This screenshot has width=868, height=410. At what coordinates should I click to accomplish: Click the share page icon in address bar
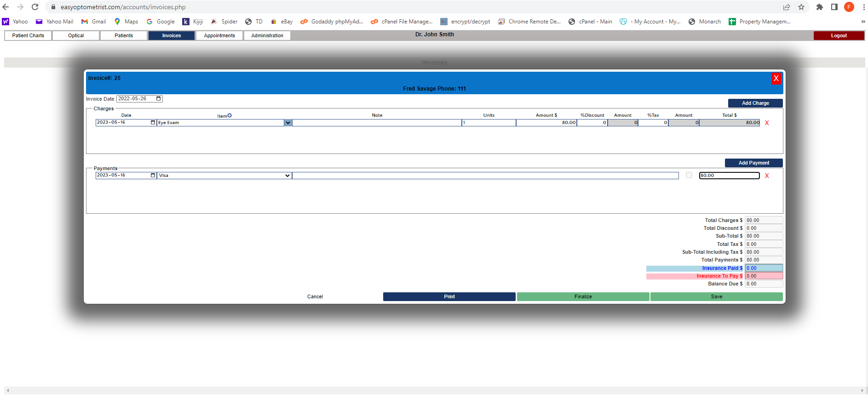[787, 7]
